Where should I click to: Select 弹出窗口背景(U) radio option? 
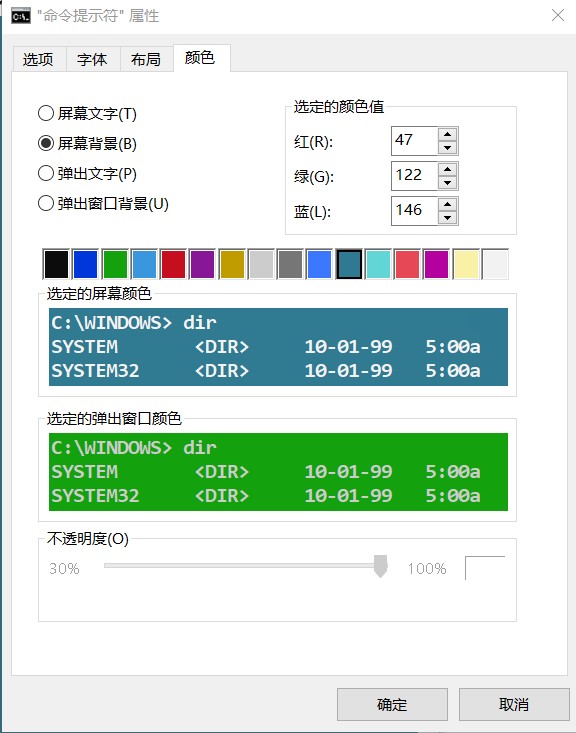(103, 203)
